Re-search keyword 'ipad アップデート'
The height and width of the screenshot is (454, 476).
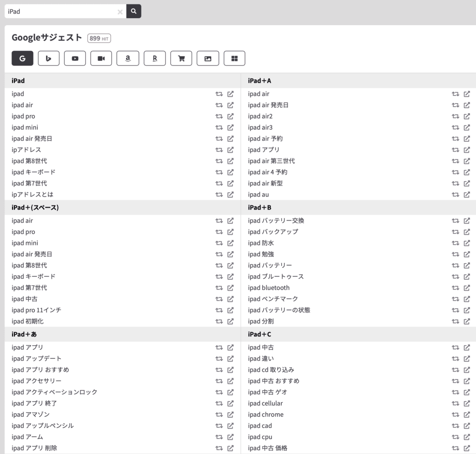(219, 359)
